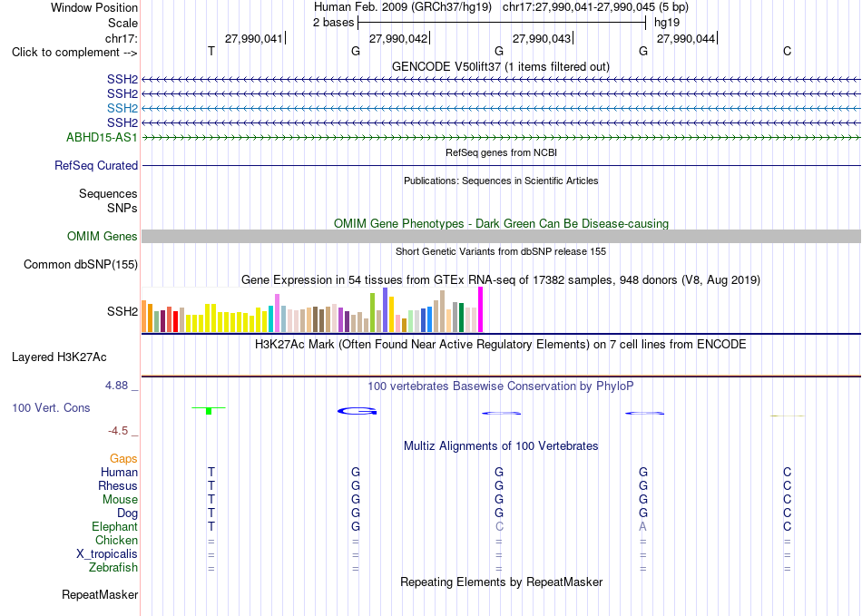This screenshot has height=616, width=862.
Task: Open the 'OMIM Gene Phenotypes' track title
Action: pos(502,224)
